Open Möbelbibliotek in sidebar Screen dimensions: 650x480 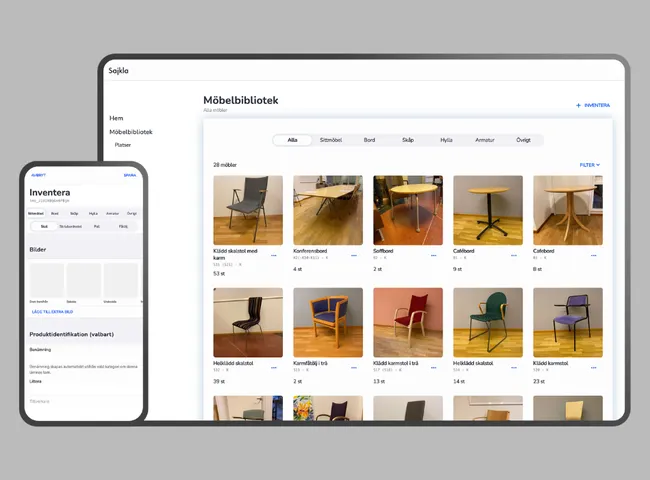[x=131, y=132]
